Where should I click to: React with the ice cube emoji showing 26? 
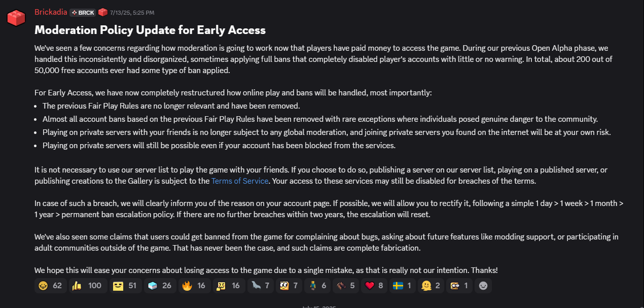(160, 286)
